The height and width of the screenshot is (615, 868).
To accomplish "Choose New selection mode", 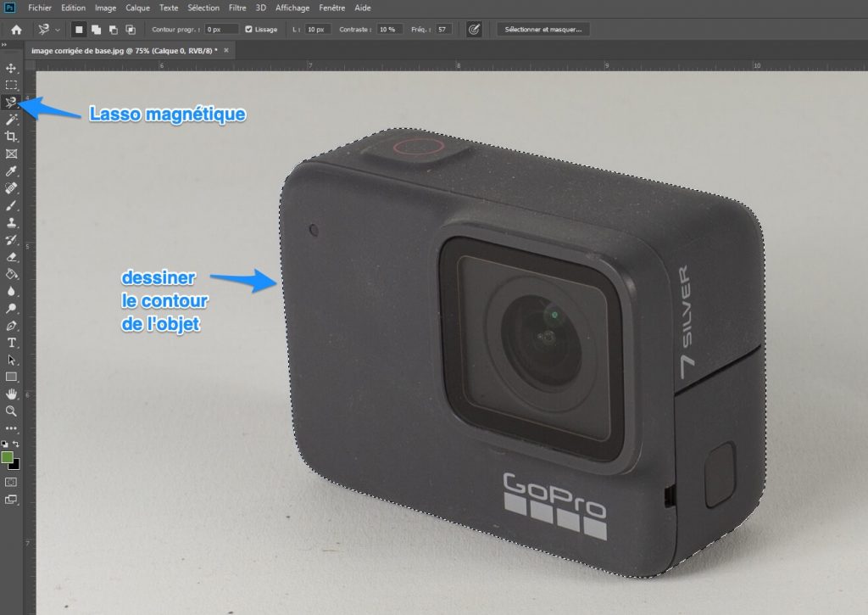I will [79, 30].
